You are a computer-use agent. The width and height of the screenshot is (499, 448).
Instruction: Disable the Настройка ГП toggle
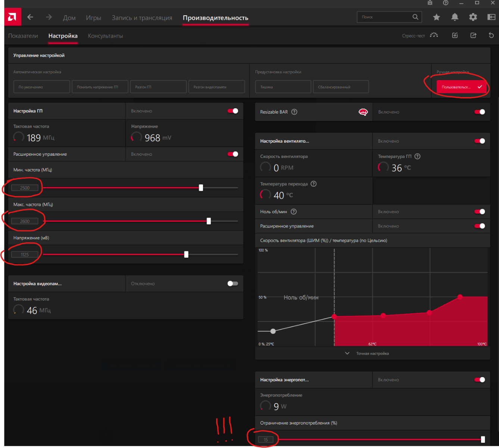click(x=233, y=111)
